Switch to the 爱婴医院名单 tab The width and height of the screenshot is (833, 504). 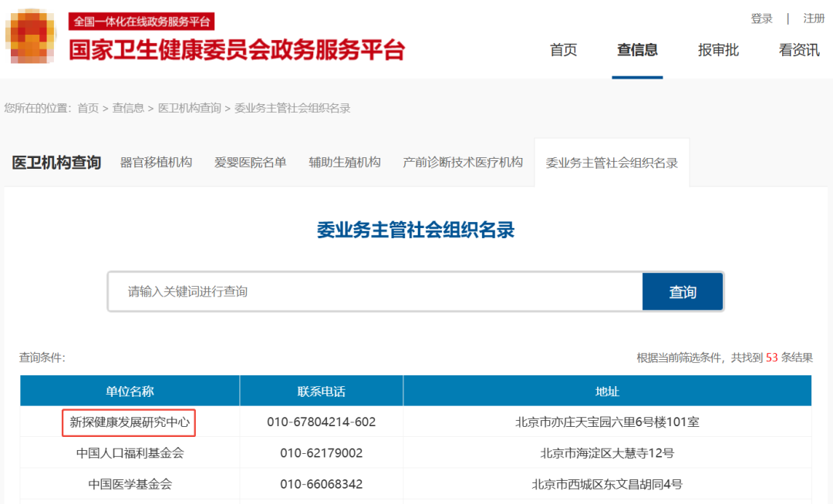pyautogui.click(x=250, y=163)
